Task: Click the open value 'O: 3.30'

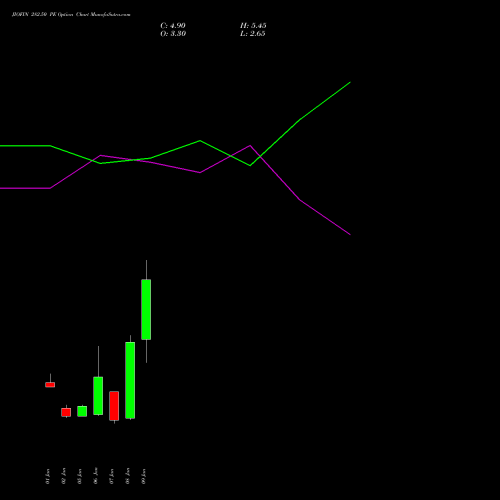Action: click(x=173, y=34)
